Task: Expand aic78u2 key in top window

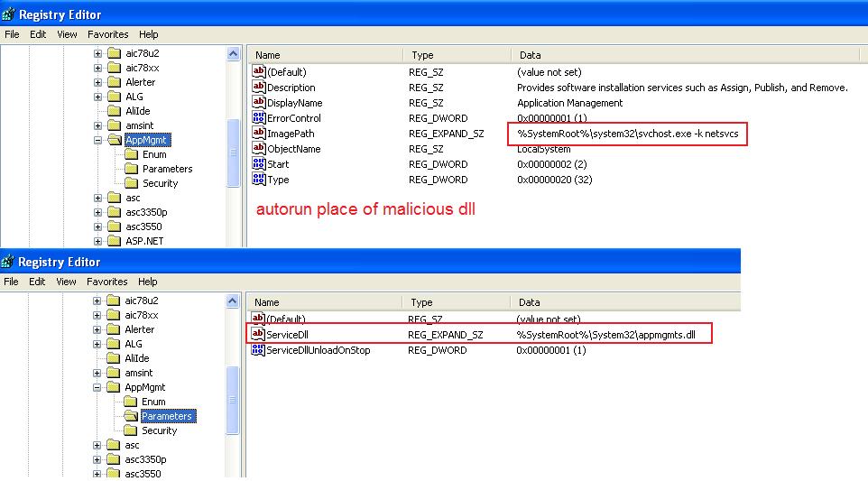Action: tap(98, 53)
